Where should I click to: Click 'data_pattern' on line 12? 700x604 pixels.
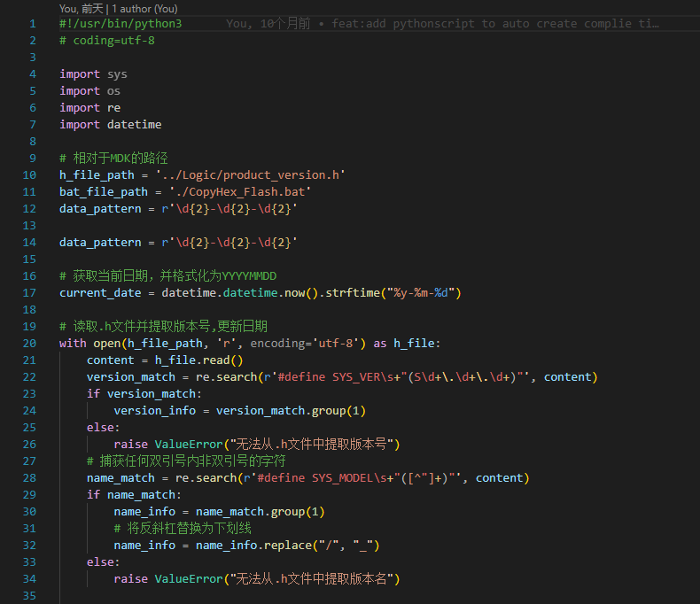click(x=100, y=209)
